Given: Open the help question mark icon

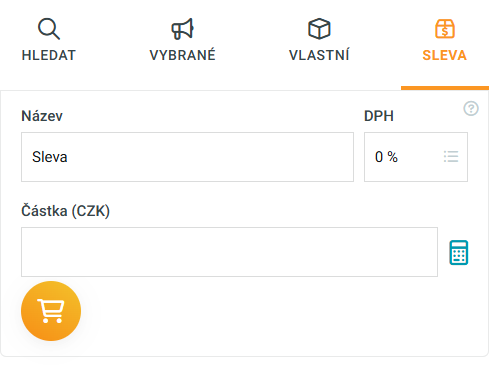Looking at the screenshot, I should tap(471, 108).
